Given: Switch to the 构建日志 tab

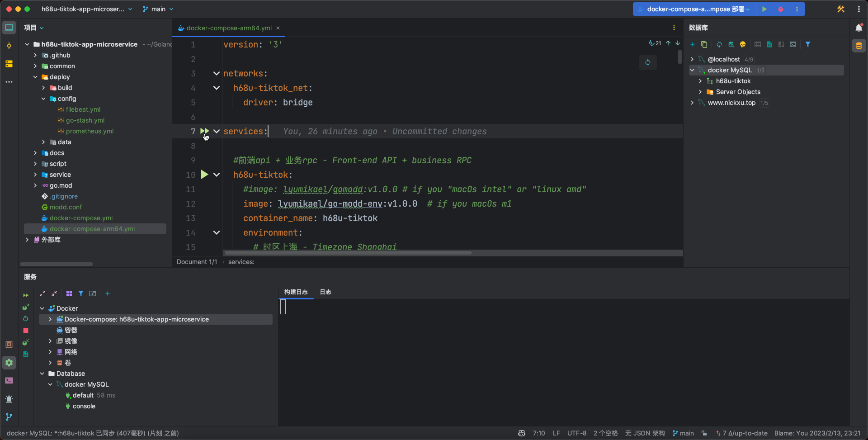Looking at the screenshot, I should click(296, 292).
